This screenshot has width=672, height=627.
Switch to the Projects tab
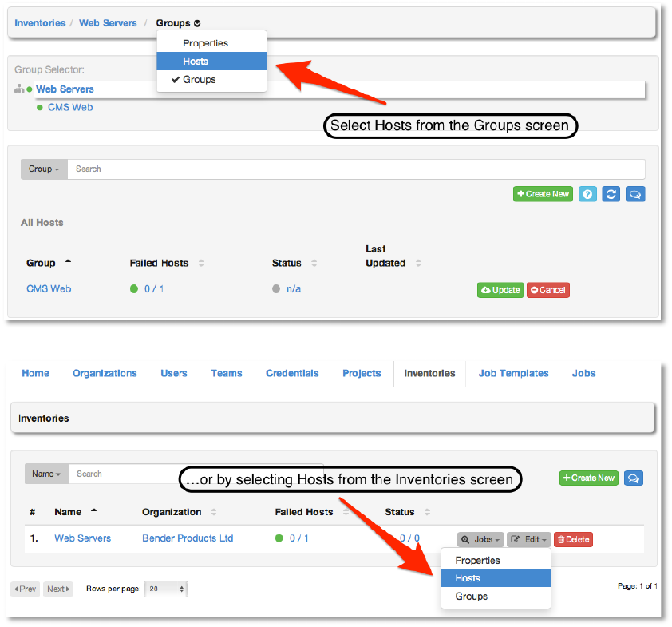[362, 374]
